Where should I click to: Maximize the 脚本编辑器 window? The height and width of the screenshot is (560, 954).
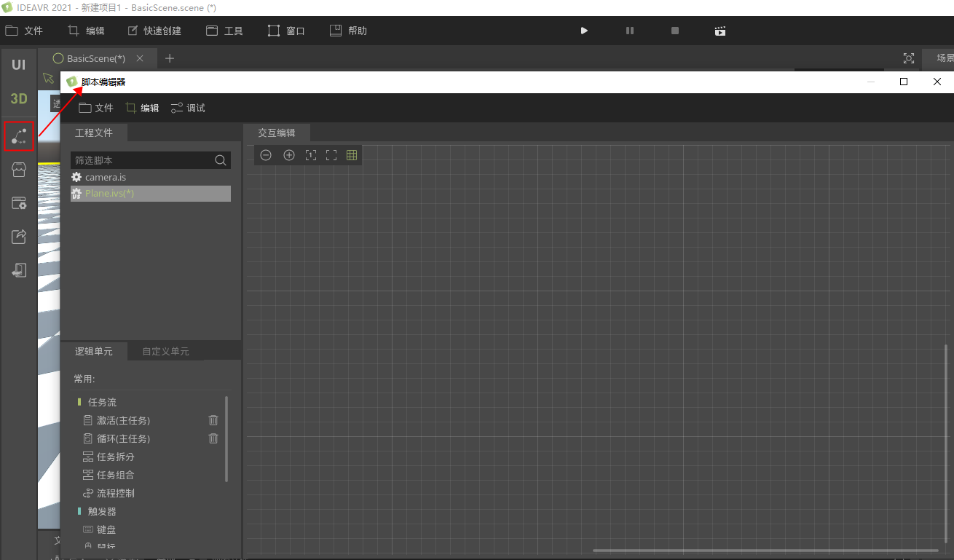pyautogui.click(x=904, y=82)
